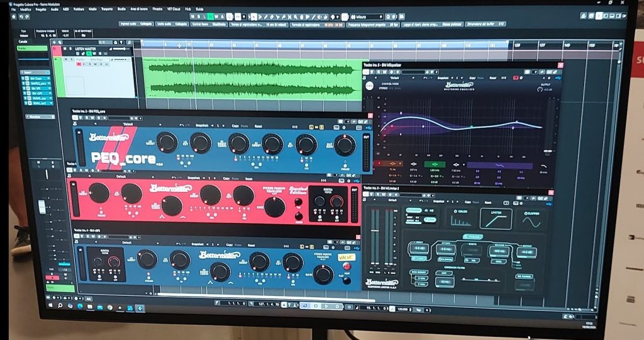
Task: Open the File menu
Action: (x=13, y=9)
